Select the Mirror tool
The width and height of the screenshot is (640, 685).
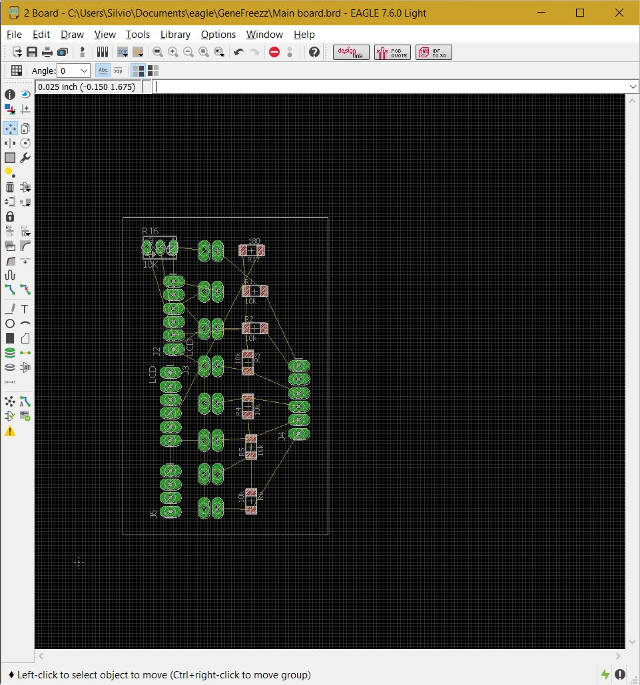10,143
